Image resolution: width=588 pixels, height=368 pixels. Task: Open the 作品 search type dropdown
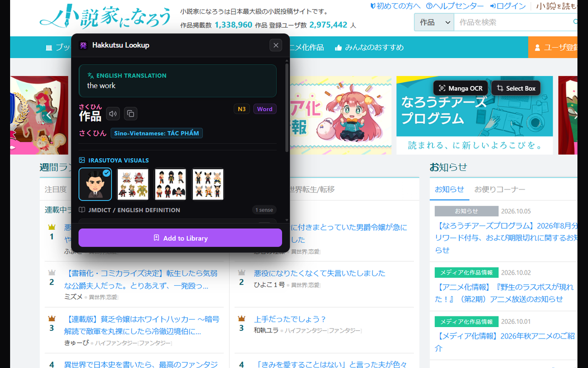tap(434, 22)
